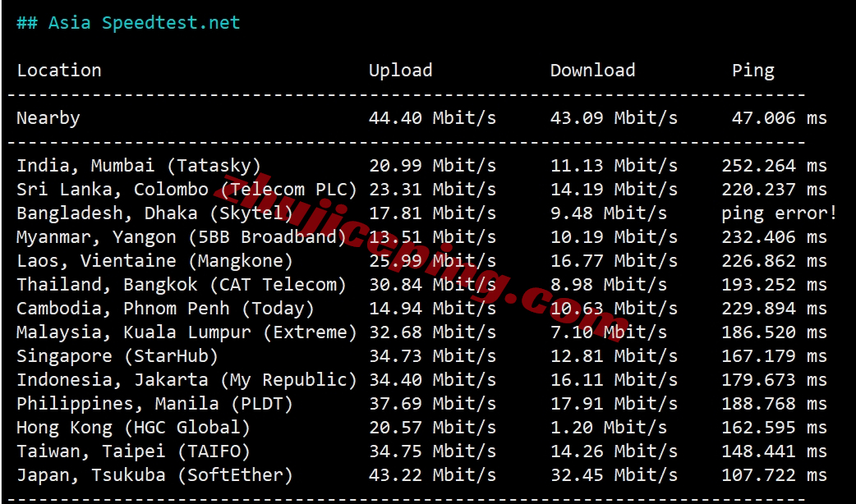Select the '## Asia Speedtest.net' heading text
This screenshot has width=856, height=504.
coord(128,23)
